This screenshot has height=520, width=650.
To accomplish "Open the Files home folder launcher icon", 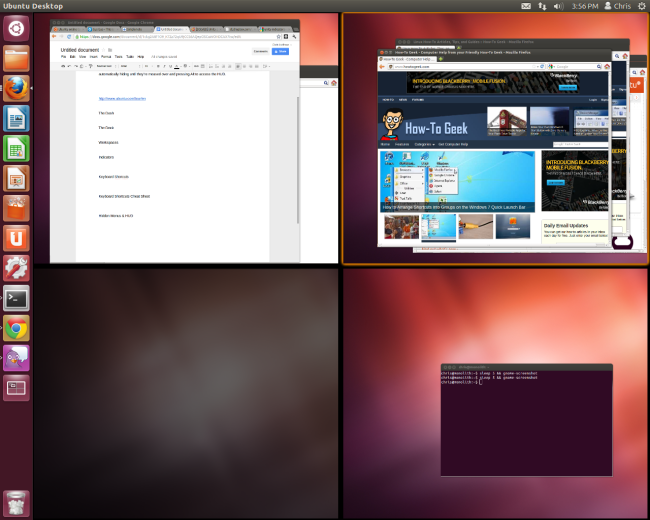I will pos(16,59).
